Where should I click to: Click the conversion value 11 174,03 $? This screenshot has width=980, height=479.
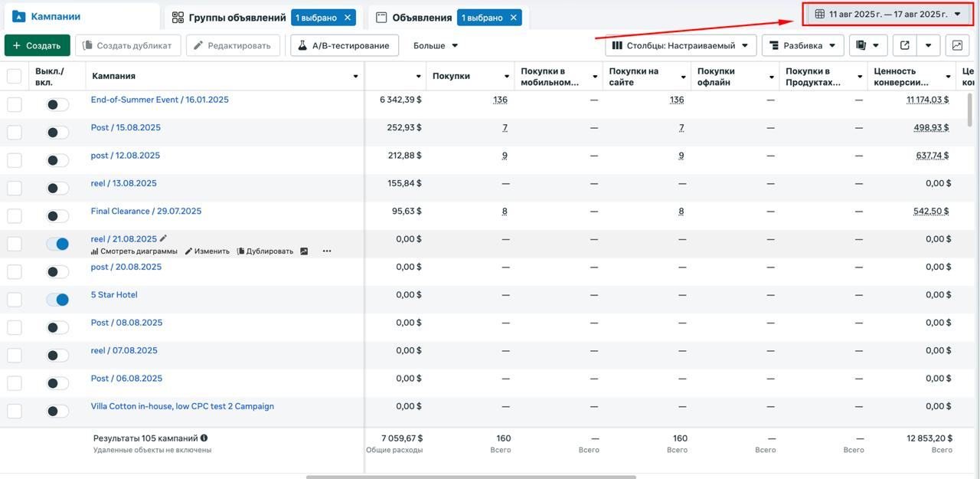pos(927,100)
